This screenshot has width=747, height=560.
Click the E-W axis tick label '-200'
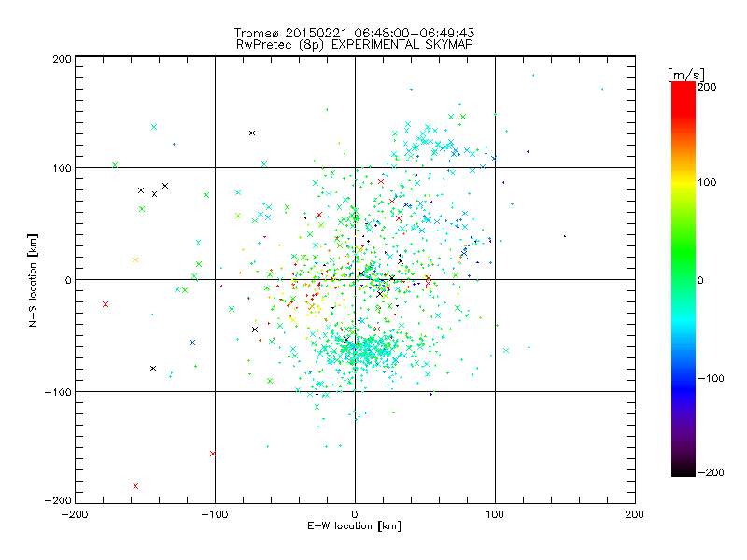click(75, 514)
